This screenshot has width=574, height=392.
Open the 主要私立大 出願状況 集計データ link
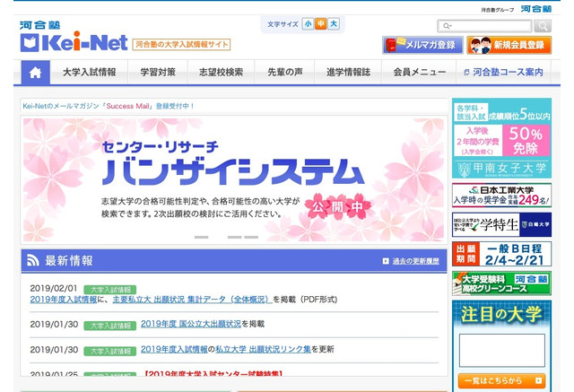pyautogui.click(x=192, y=300)
